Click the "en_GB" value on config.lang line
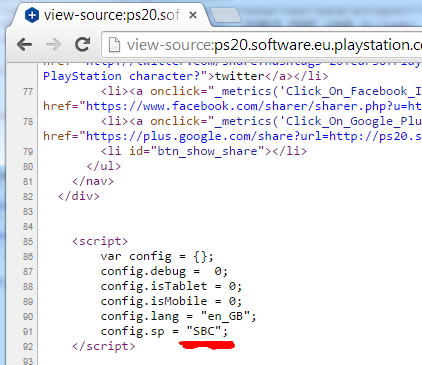The width and height of the screenshot is (422, 365). 225,316
